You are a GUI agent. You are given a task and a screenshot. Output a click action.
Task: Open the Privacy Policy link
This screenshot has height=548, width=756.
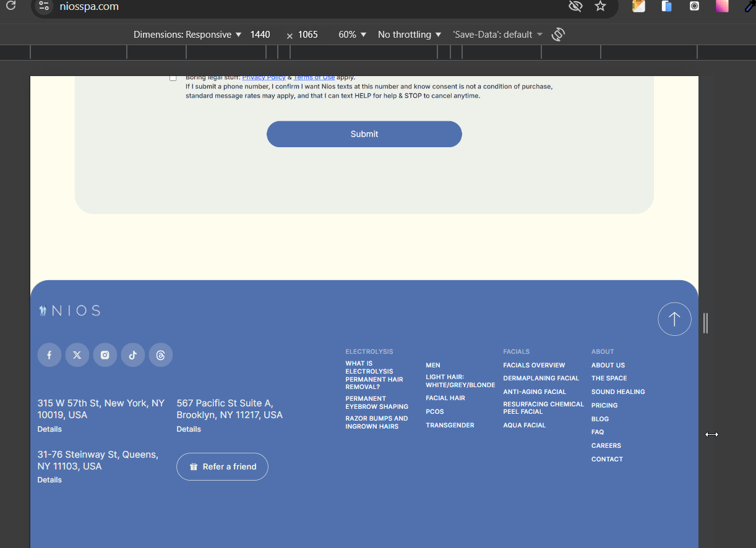click(x=264, y=78)
